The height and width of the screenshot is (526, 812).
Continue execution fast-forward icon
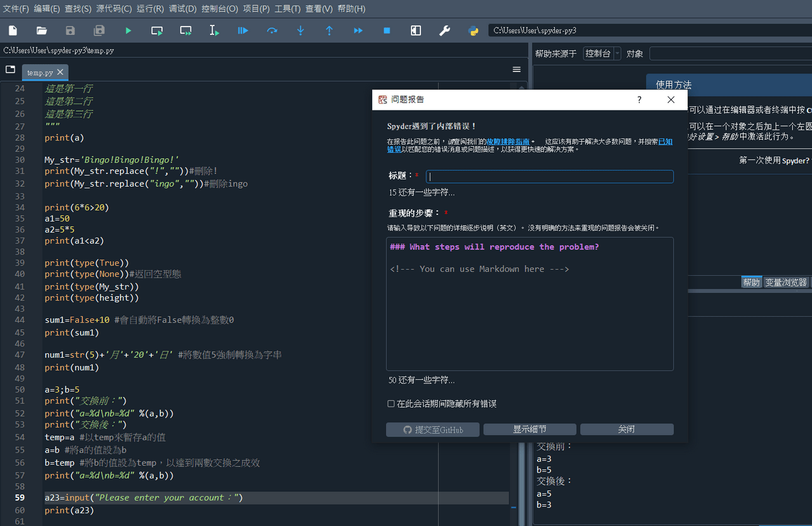(358, 30)
